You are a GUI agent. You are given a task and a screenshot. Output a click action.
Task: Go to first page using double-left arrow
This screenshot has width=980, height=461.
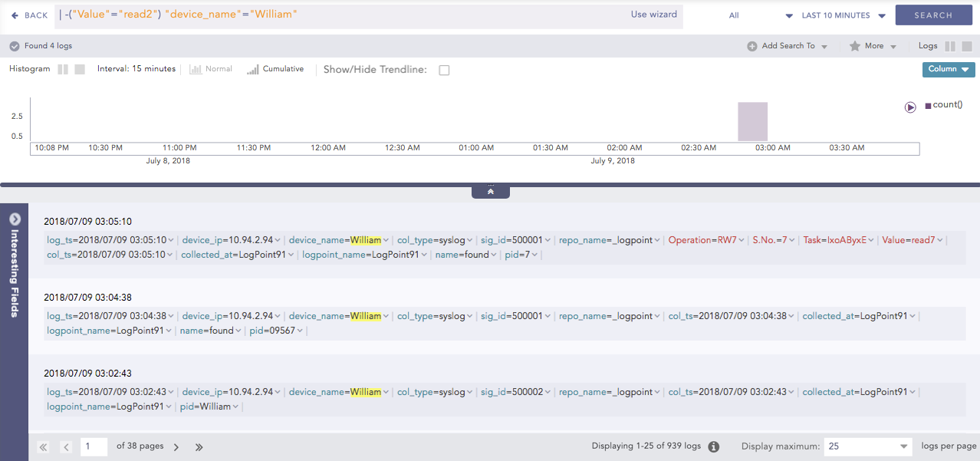pos(44,447)
